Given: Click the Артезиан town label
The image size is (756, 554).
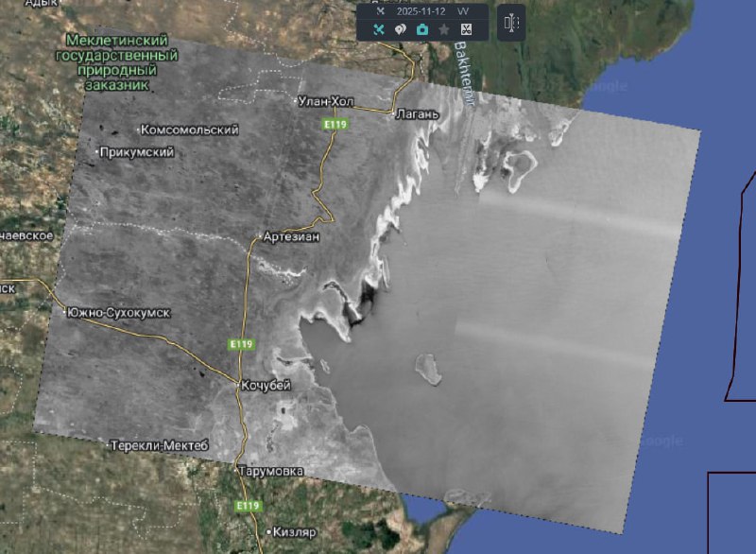Looking at the screenshot, I should pyautogui.click(x=292, y=236).
